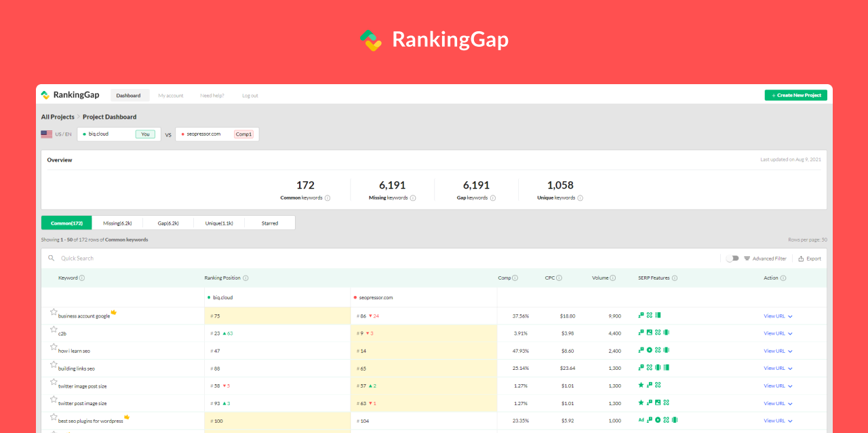The image size is (868, 433).
Task: Open the Need help? link
Action: tap(212, 96)
